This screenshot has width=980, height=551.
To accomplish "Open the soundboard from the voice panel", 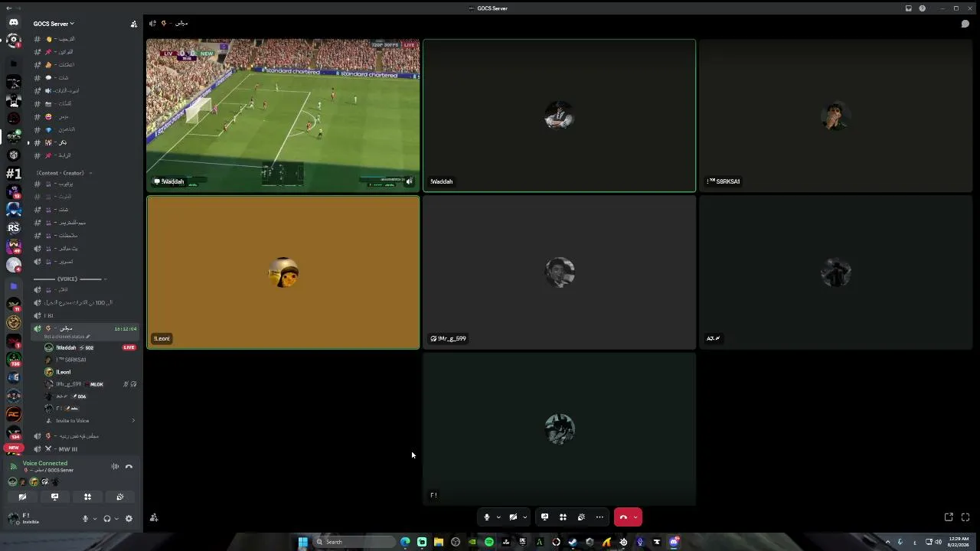I will pos(120,497).
